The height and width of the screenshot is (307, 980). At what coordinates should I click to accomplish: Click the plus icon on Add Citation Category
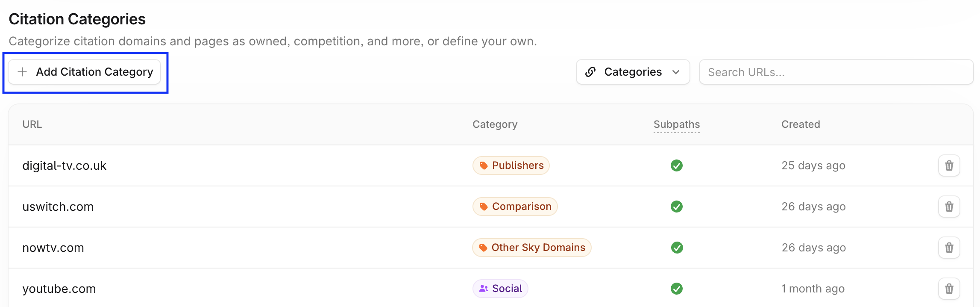click(x=22, y=72)
